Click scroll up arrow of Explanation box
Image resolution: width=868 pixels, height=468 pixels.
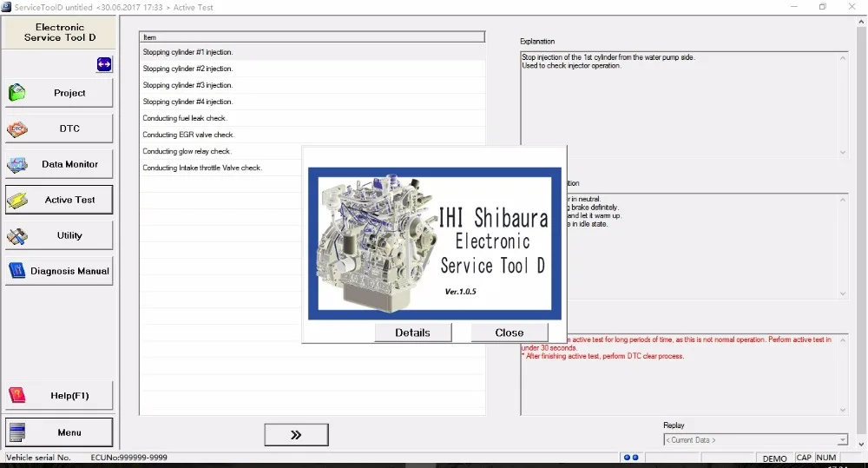843,57
